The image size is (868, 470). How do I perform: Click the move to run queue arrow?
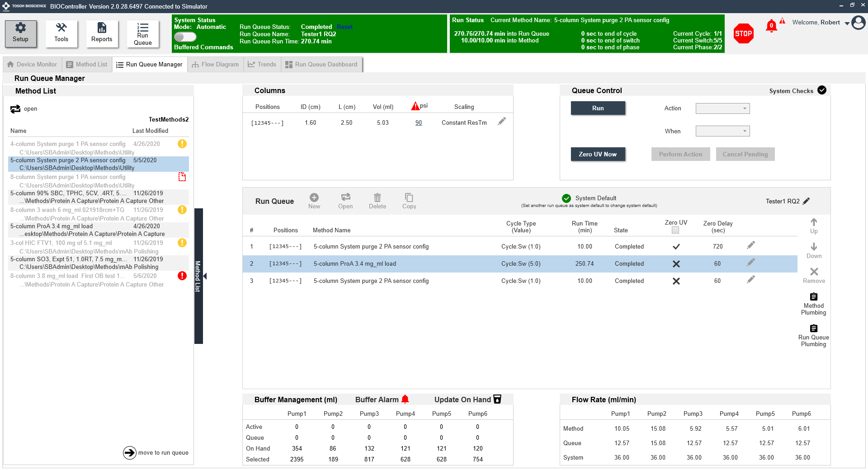pyautogui.click(x=130, y=452)
